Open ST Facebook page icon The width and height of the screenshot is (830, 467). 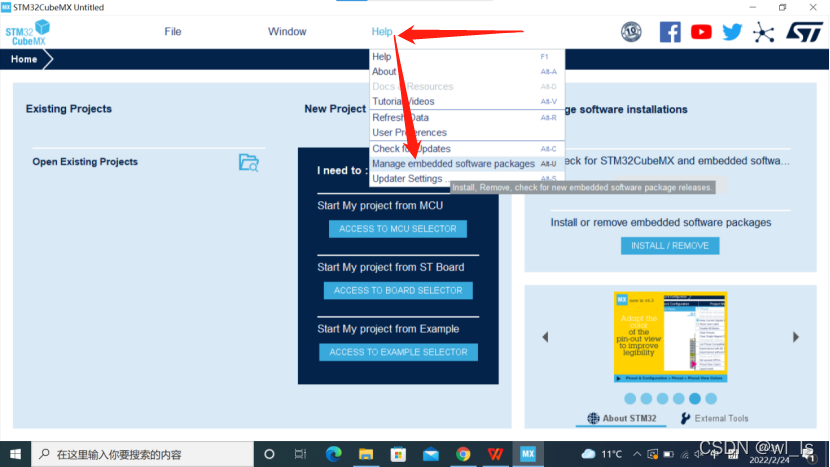(x=670, y=32)
